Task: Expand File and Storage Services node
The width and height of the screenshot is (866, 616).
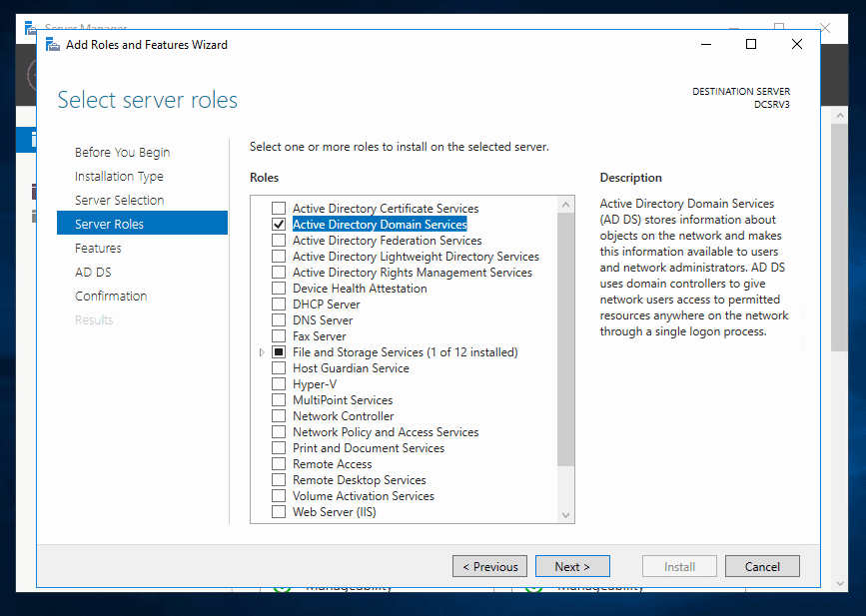Action: tap(262, 352)
